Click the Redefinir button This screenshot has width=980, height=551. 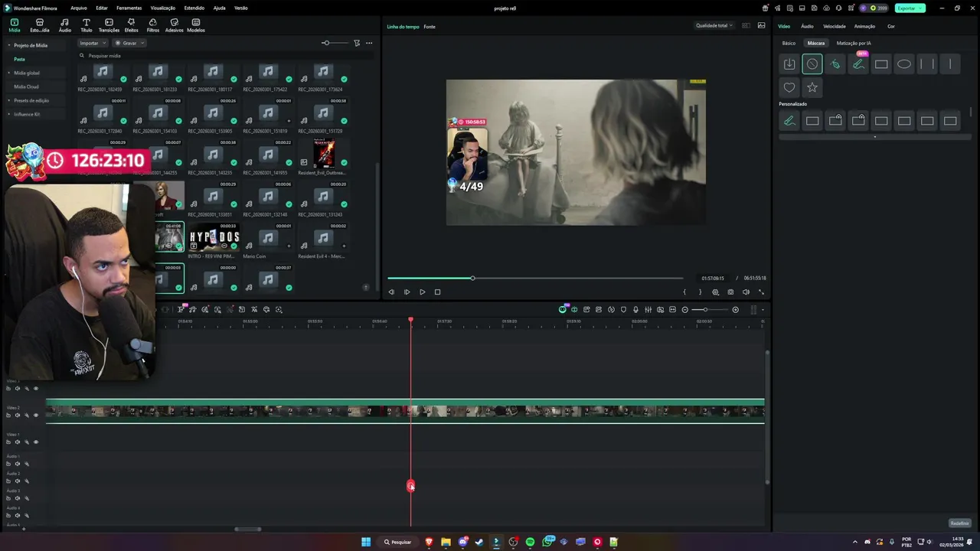pos(959,523)
